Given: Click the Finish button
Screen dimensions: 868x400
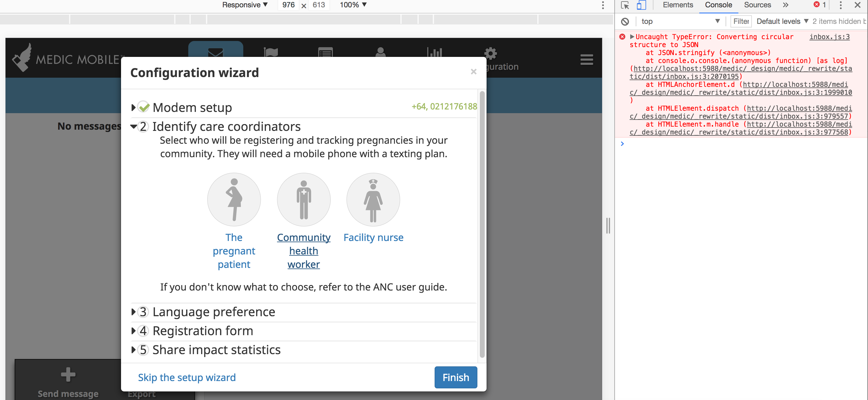Looking at the screenshot, I should click(456, 377).
